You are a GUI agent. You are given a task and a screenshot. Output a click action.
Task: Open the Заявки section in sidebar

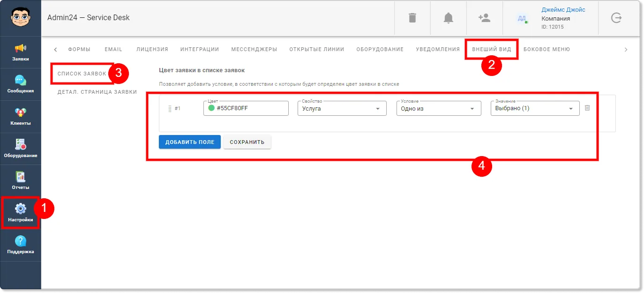tap(21, 53)
